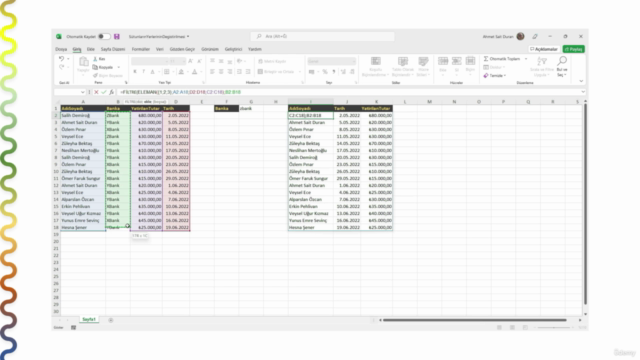Open the Temizle dropdown
Screen dimensions: 640x360
point(495,76)
